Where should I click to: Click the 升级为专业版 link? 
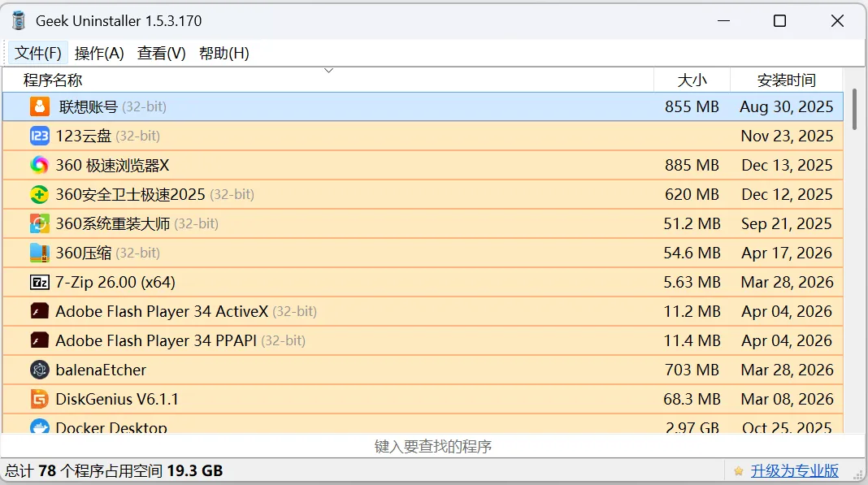pos(794,471)
